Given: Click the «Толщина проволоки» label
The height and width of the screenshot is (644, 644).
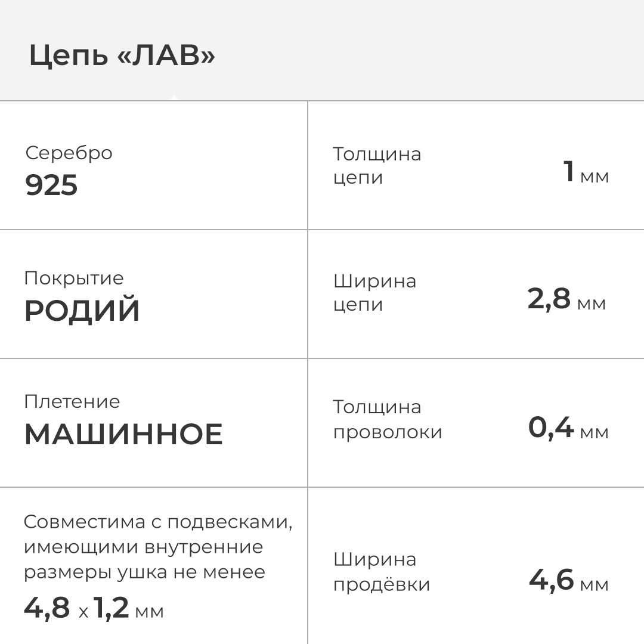Looking at the screenshot, I should tap(387, 419).
